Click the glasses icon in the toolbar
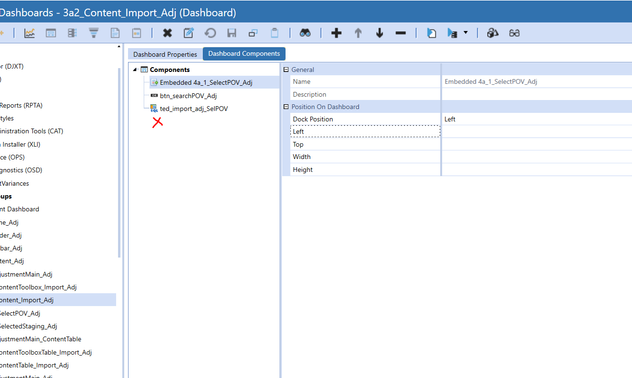Screen dimensions: 632x378 [514, 33]
